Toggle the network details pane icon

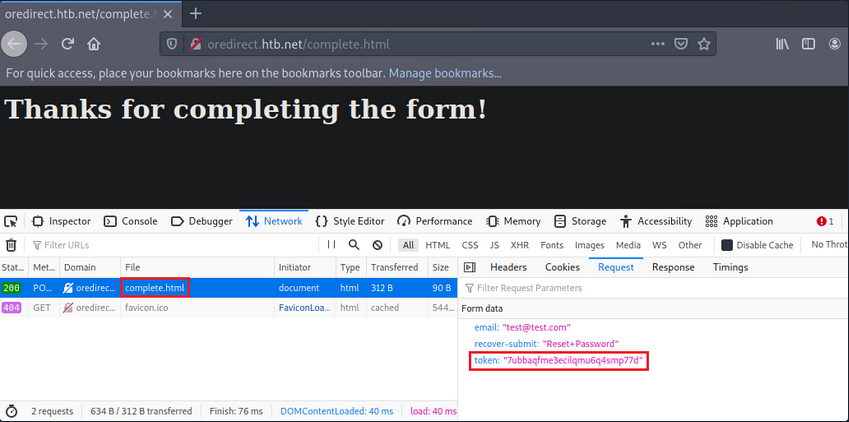(x=470, y=268)
